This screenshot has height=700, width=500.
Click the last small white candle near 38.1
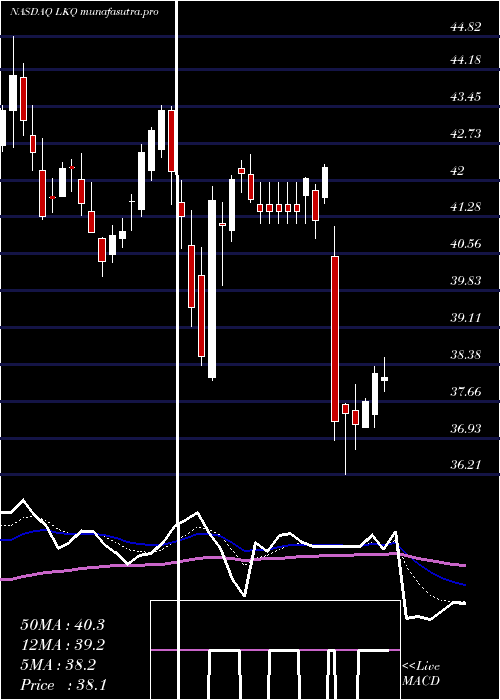click(384, 379)
